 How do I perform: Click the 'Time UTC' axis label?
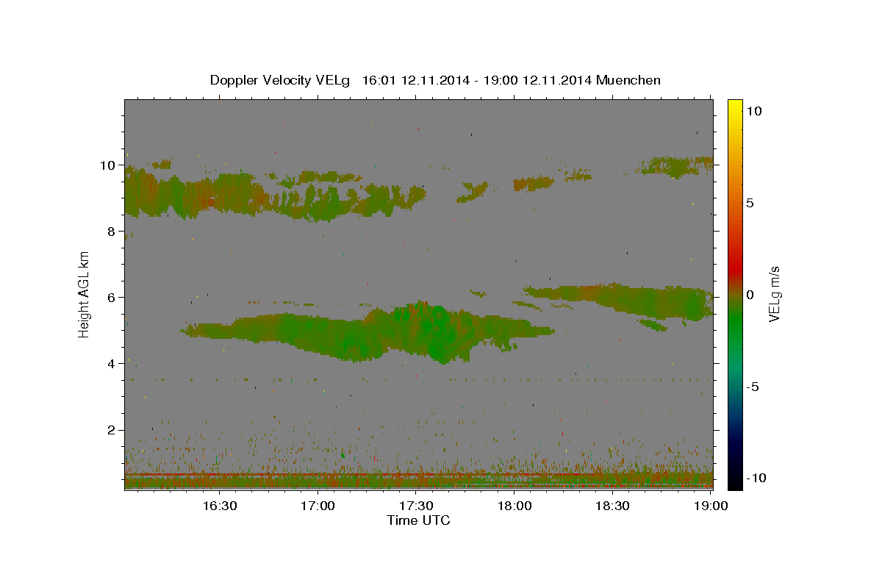pyautogui.click(x=418, y=520)
